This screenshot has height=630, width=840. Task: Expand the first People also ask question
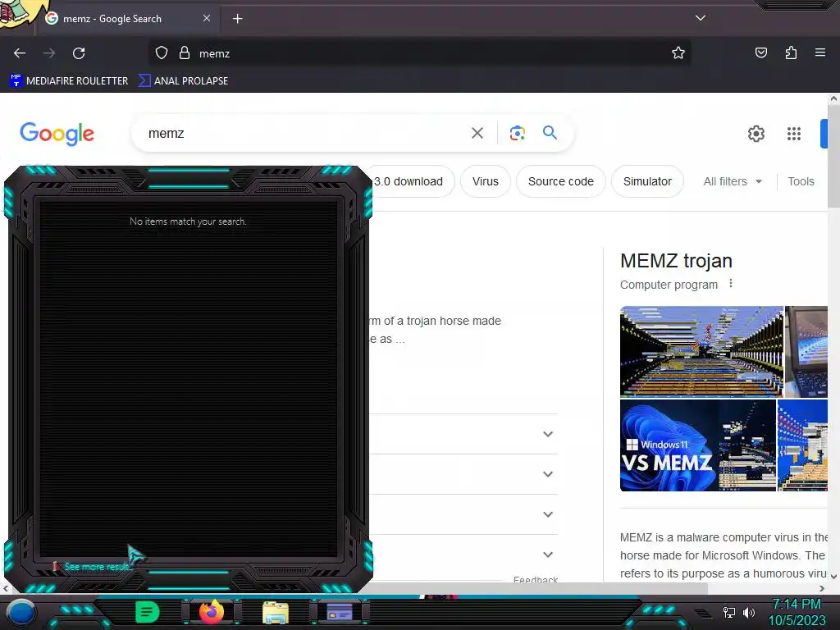point(547,434)
